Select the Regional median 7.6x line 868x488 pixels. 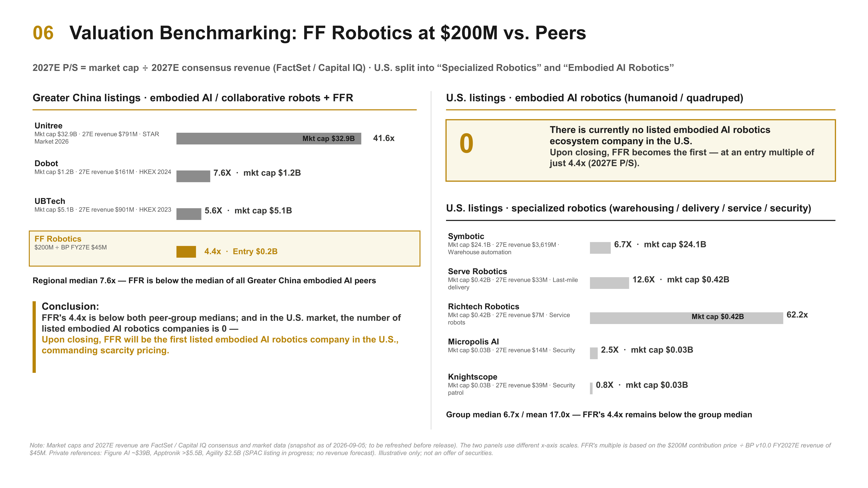pyautogui.click(x=204, y=280)
